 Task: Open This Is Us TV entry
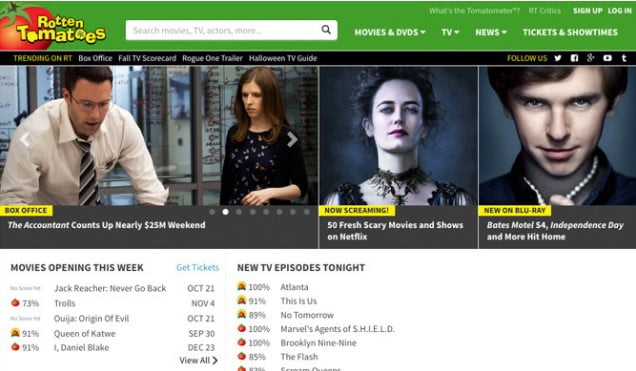click(x=299, y=301)
